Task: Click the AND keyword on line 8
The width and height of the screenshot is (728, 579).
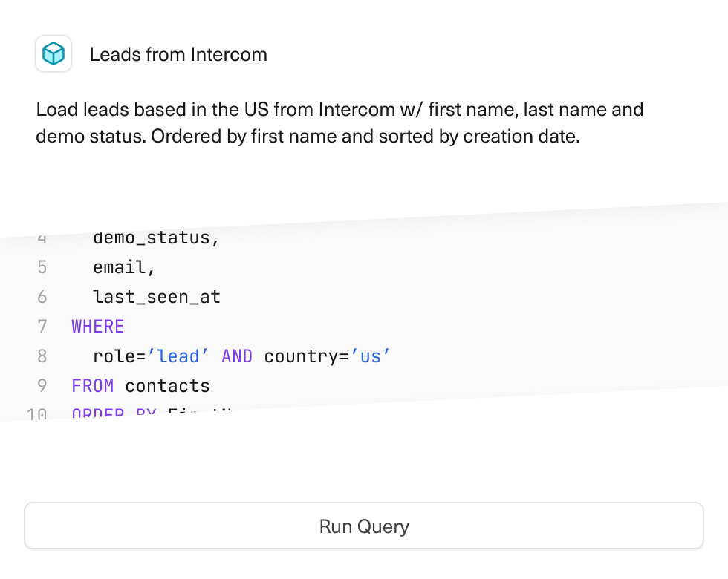Action: point(237,356)
